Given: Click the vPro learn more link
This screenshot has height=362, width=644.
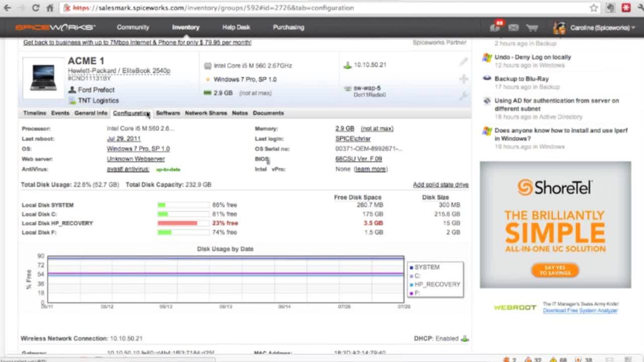Looking at the screenshot, I should click(x=371, y=169).
